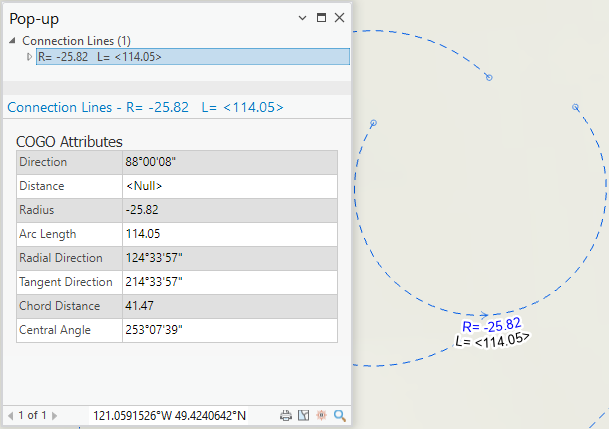609x429 pixels.
Task: Click the Arc Length field label
Action: 48,234
